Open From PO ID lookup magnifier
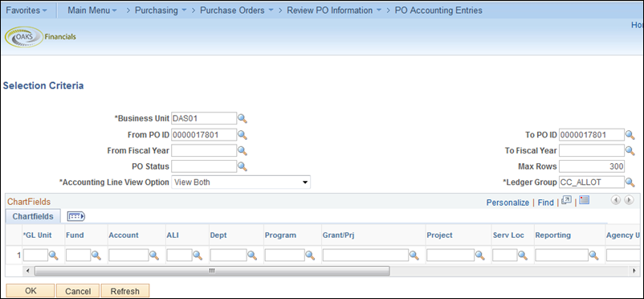The width and height of the screenshot is (644, 299). 243,135
